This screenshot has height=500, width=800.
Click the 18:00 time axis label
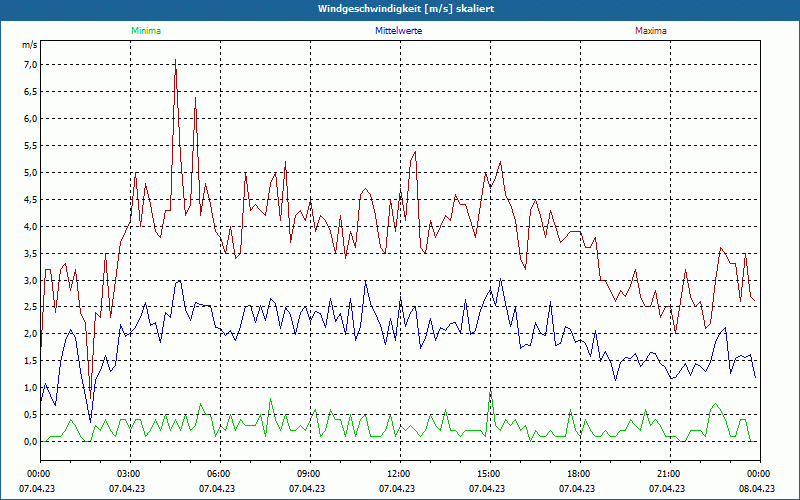[577, 474]
